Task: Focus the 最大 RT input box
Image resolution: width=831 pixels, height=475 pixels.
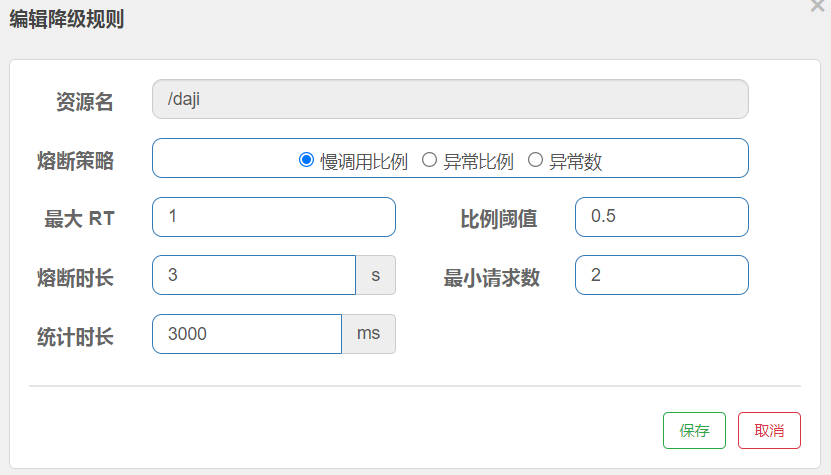Action: (x=273, y=217)
